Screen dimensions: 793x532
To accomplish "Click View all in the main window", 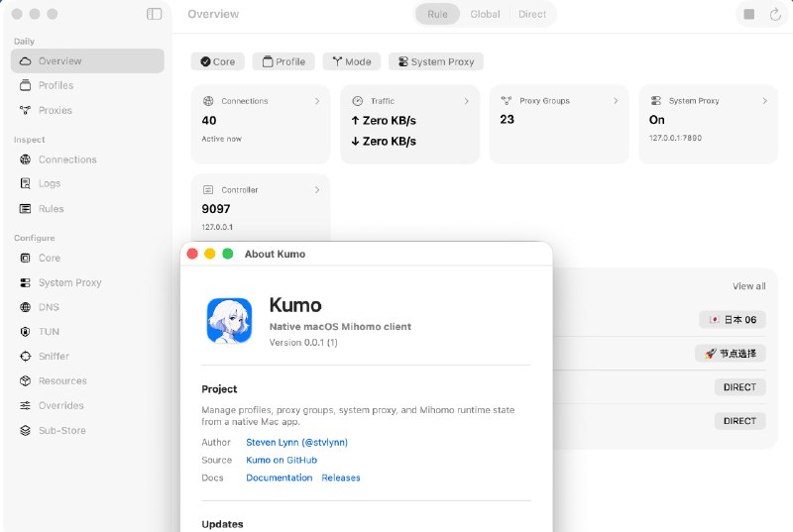I will click(749, 286).
